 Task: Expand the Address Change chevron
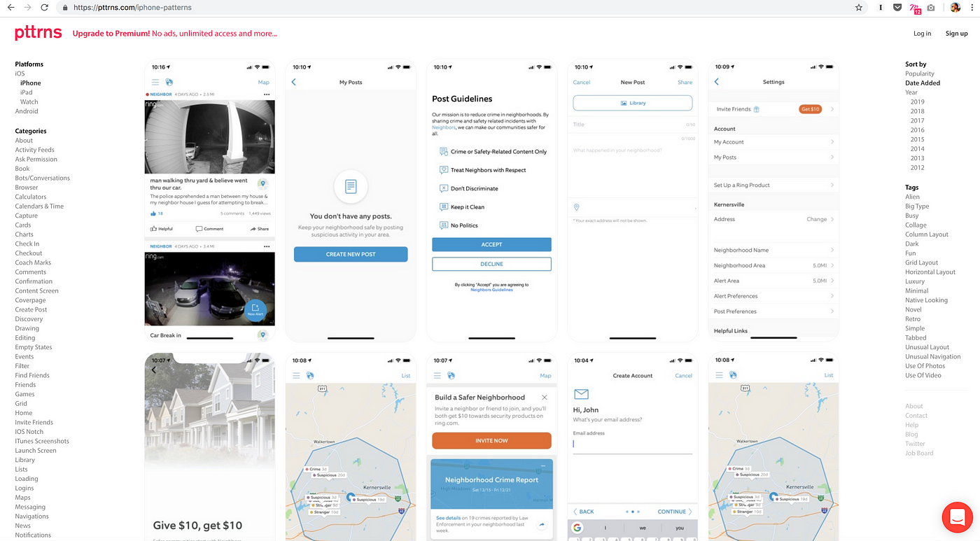pos(832,219)
